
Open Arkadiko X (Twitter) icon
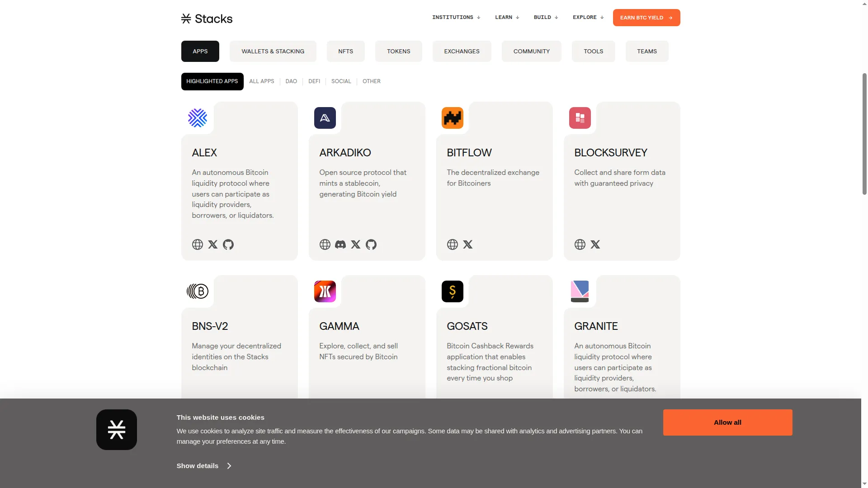356,244
